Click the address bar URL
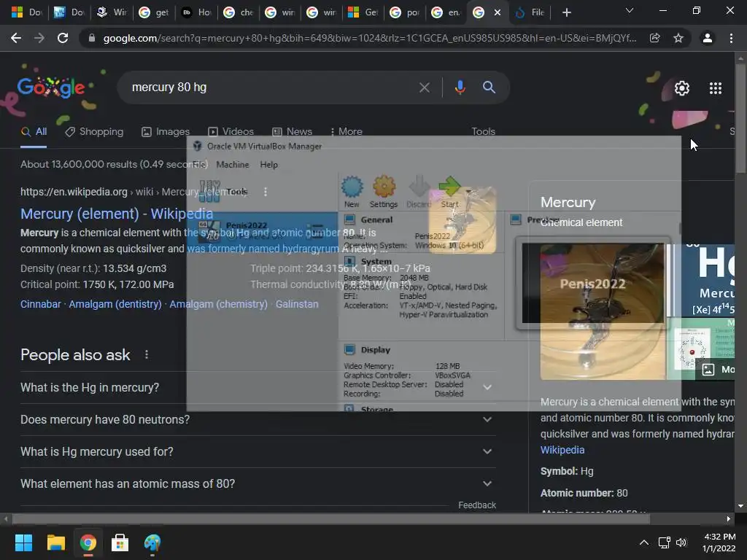The image size is (747, 560). click(370, 38)
